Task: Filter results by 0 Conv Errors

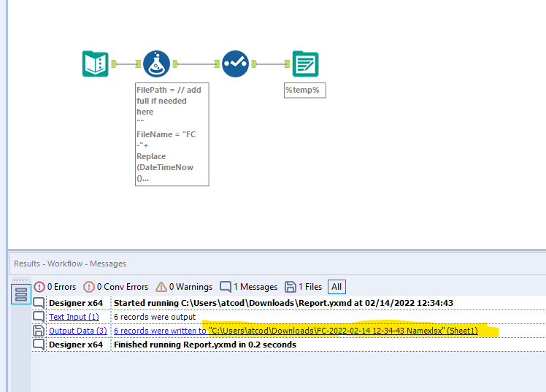Action: pos(116,287)
